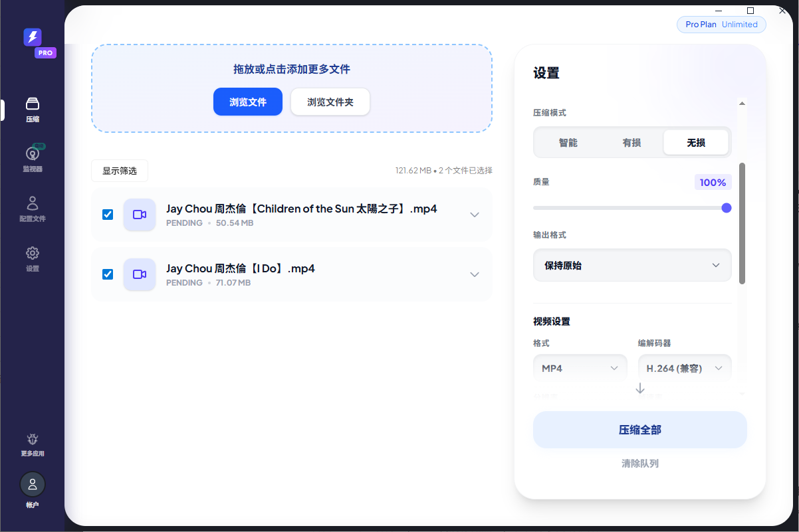799x532 pixels.
Task: Open the 监视器 monitor sidebar section
Action: (33, 159)
